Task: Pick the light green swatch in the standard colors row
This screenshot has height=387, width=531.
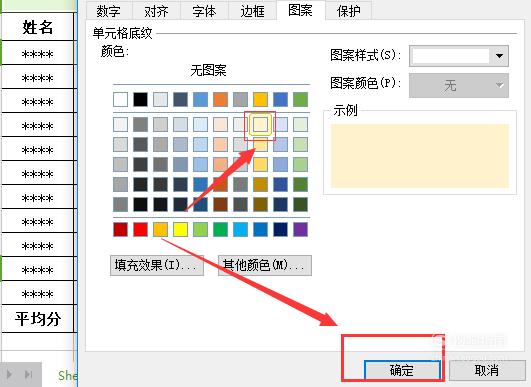Action: 200,229
